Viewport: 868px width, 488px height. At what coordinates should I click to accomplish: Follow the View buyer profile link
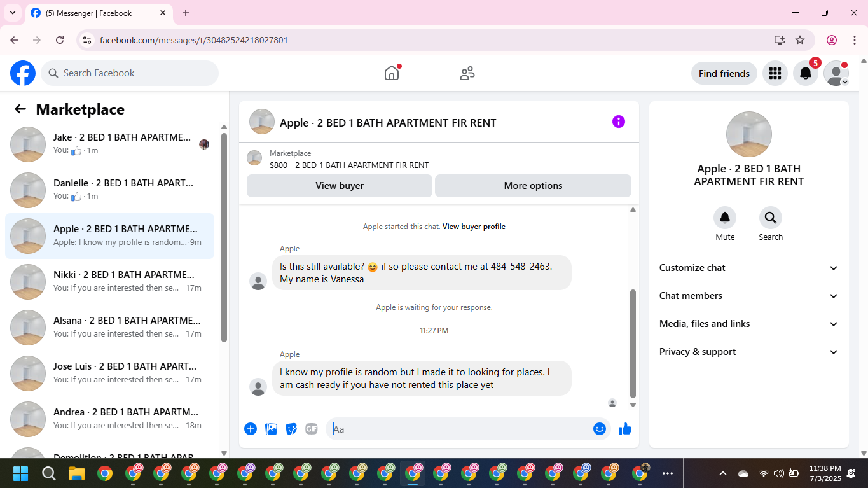[474, 227]
